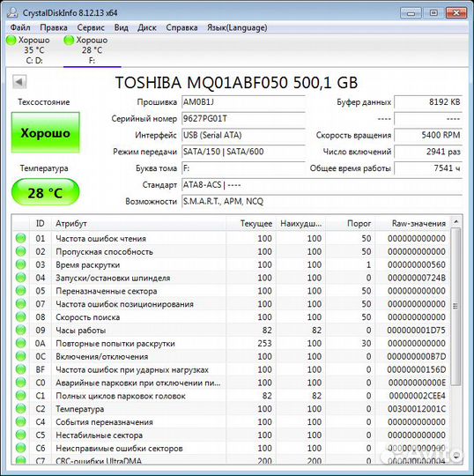The height and width of the screenshot is (476, 474).
Task: Select the F: disk tab
Action: [92, 50]
